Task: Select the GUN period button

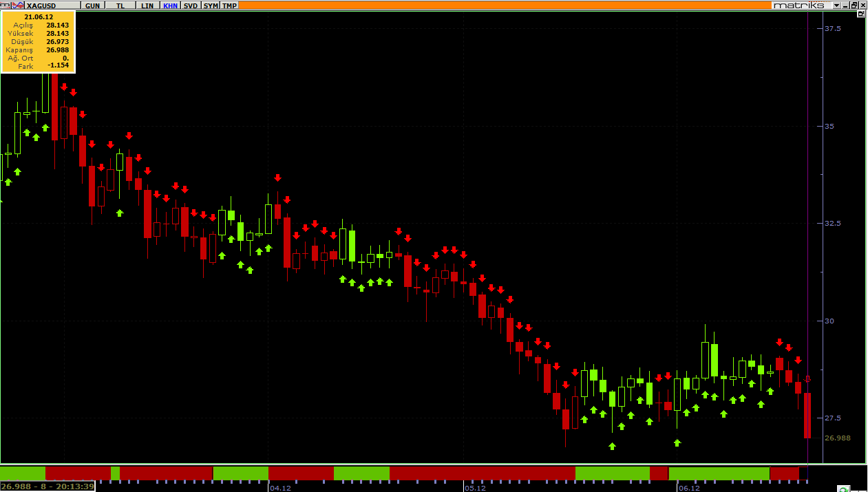Action: click(92, 6)
